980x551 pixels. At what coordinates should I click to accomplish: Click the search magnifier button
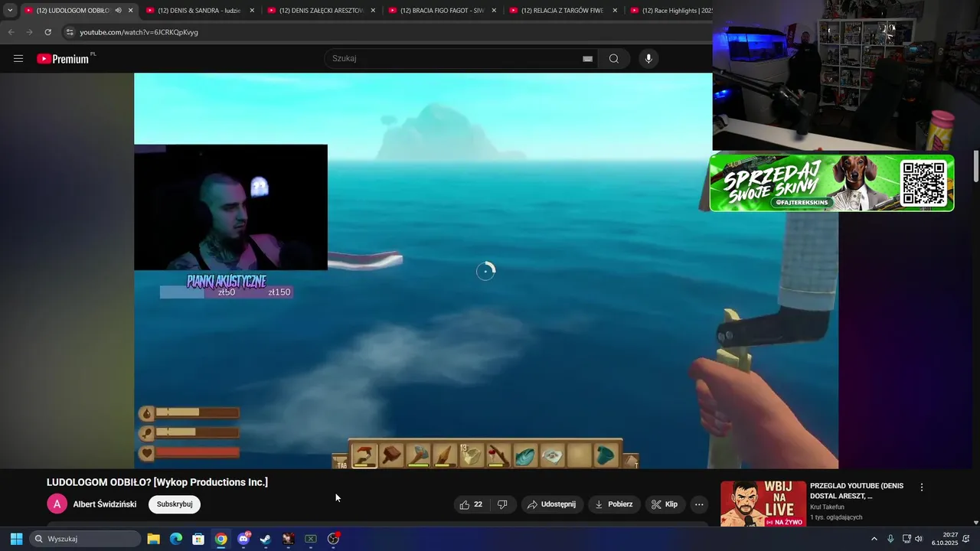614,59
